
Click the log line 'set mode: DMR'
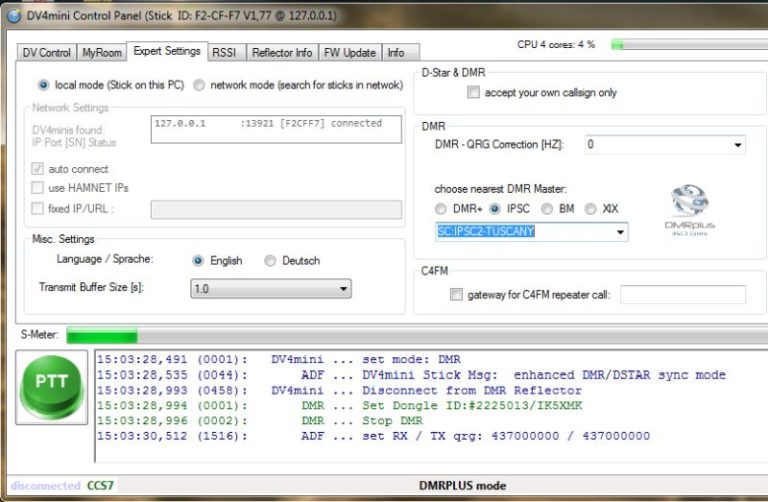(x=279, y=359)
